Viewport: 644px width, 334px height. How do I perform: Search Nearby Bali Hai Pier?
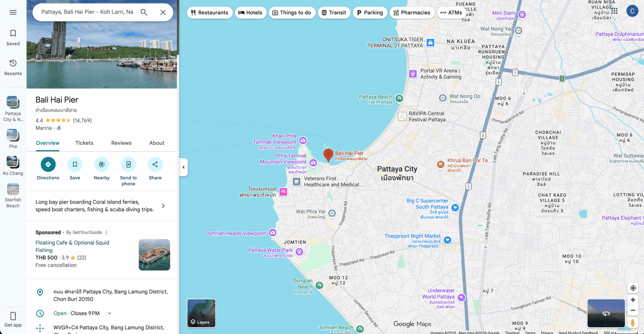(102, 169)
